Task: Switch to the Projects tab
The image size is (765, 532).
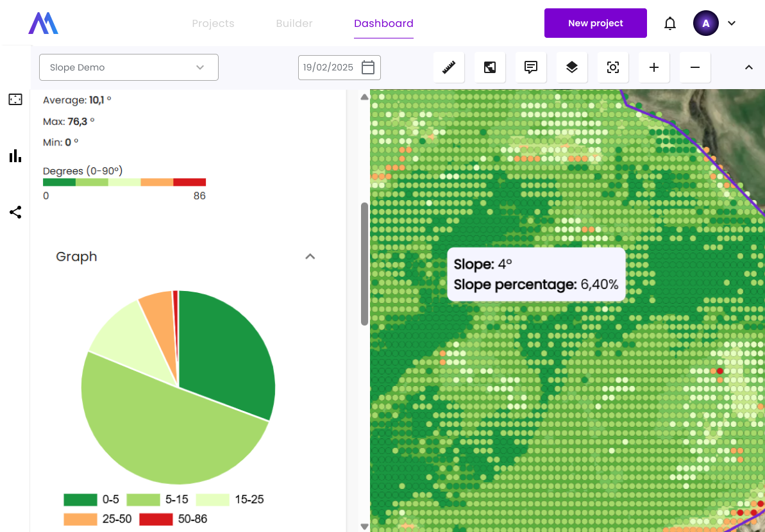Action: [213, 24]
